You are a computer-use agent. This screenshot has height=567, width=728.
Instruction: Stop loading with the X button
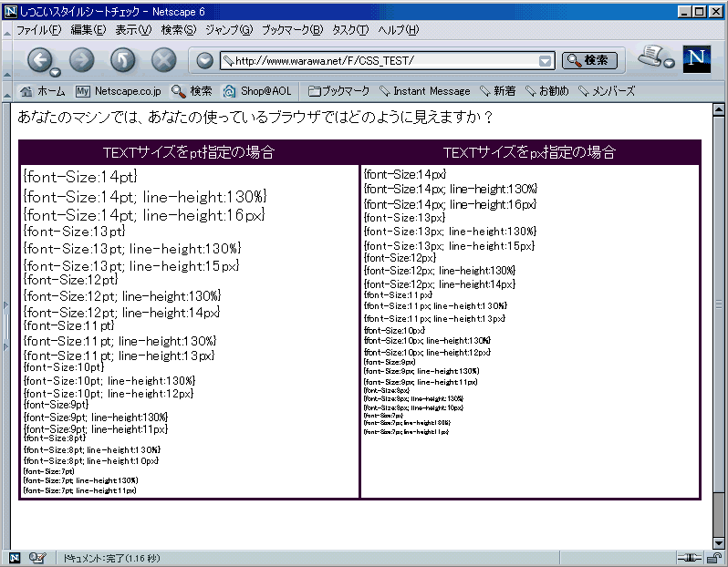coord(164,60)
